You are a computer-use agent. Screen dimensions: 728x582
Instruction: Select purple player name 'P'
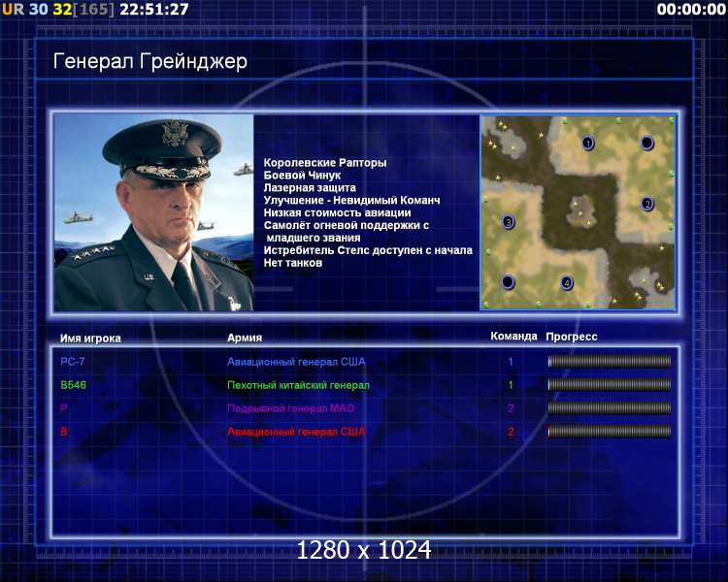pos(64,408)
